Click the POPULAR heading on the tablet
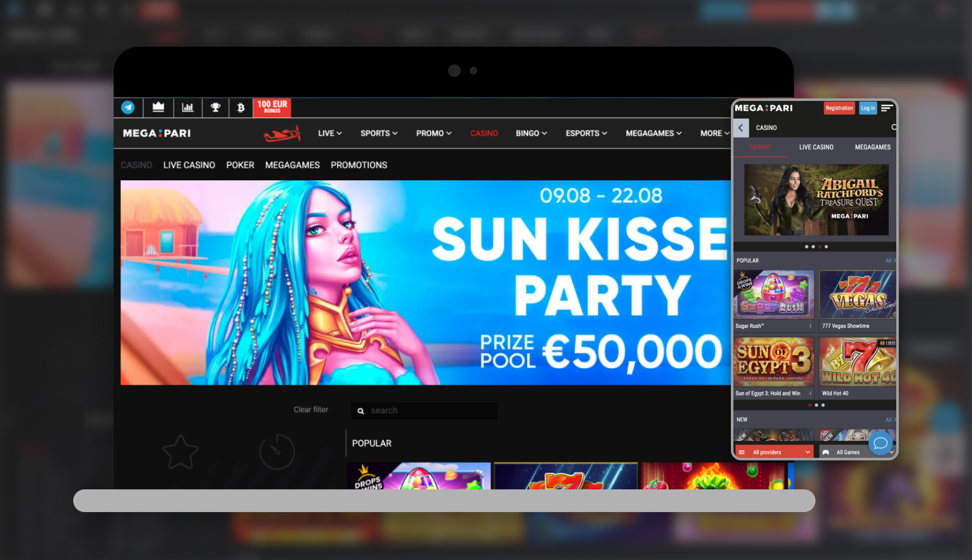This screenshot has width=972, height=560. pos(372,443)
